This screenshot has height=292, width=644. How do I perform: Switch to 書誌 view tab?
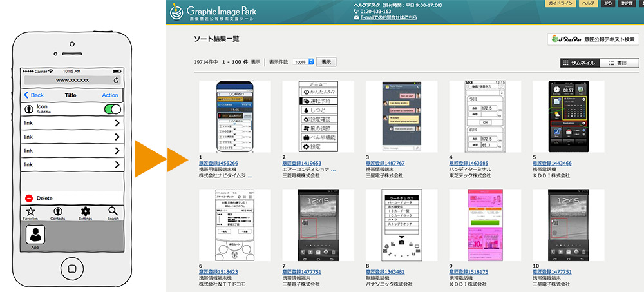coord(620,63)
